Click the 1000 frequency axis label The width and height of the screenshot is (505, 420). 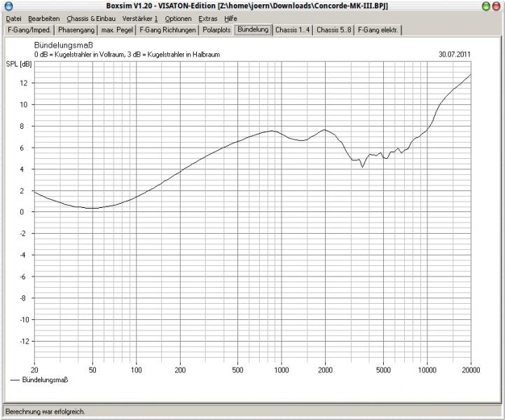[282, 370]
